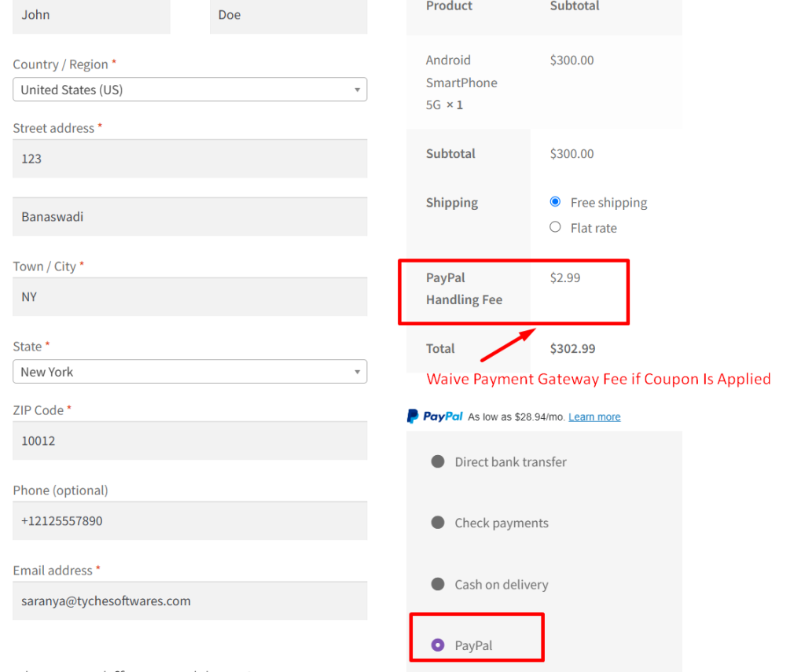Select Free shipping option
This screenshot has height=672, width=805.
pyautogui.click(x=555, y=202)
